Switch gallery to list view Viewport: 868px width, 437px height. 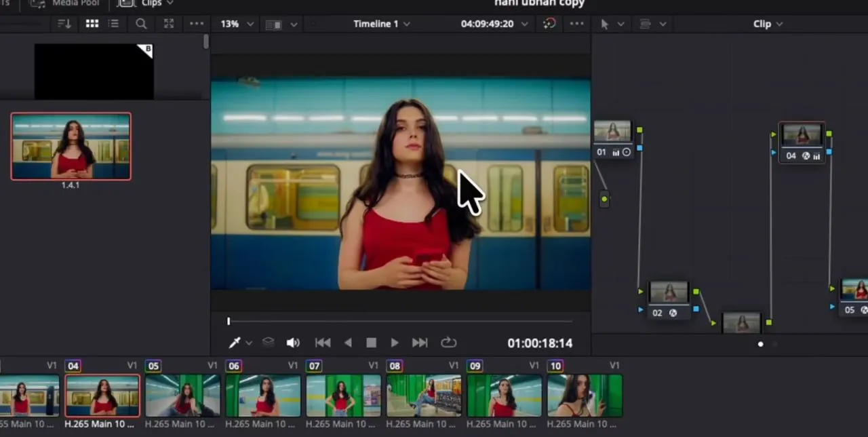coord(114,24)
